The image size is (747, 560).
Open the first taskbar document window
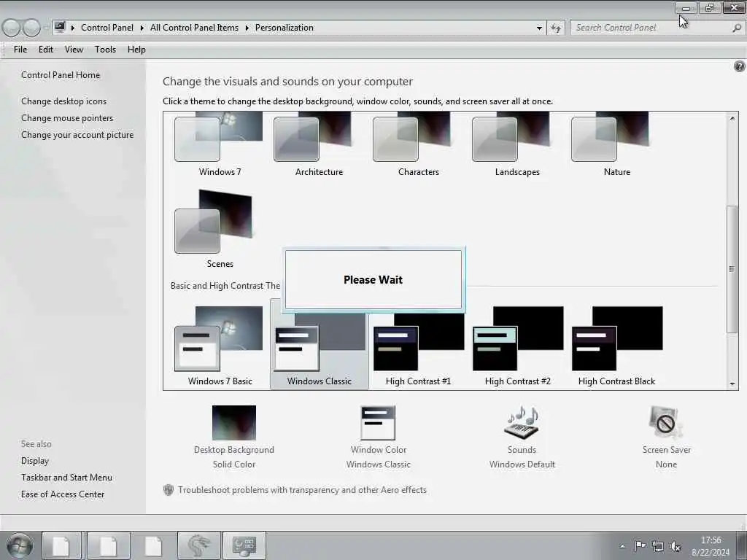pyautogui.click(x=61, y=545)
